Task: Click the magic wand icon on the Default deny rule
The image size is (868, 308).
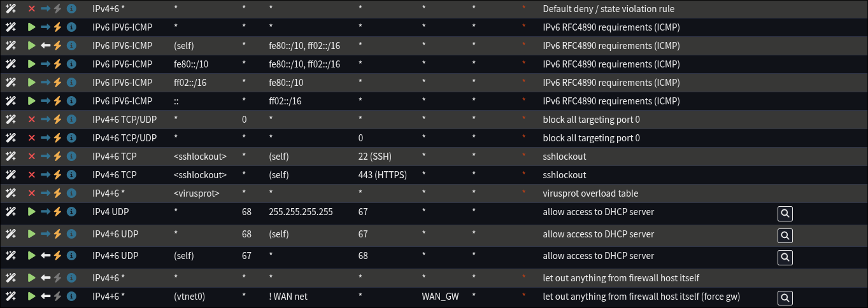Action: pyautogui.click(x=10, y=9)
